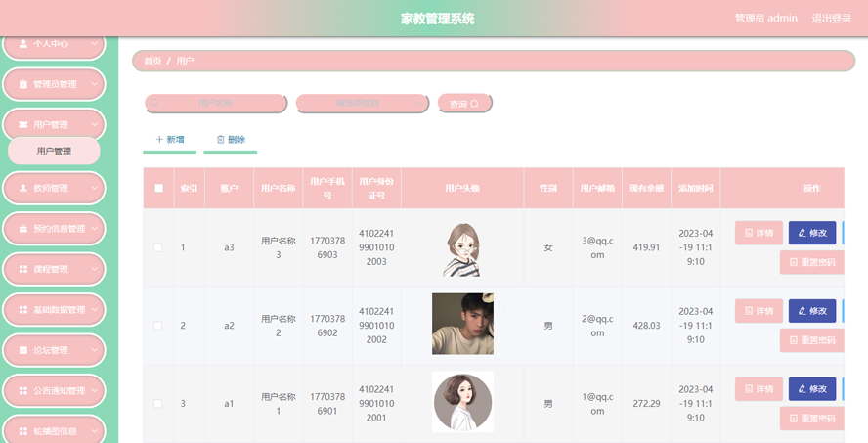Click 重置密码 text for user a1
The image size is (868, 443).
point(817,419)
